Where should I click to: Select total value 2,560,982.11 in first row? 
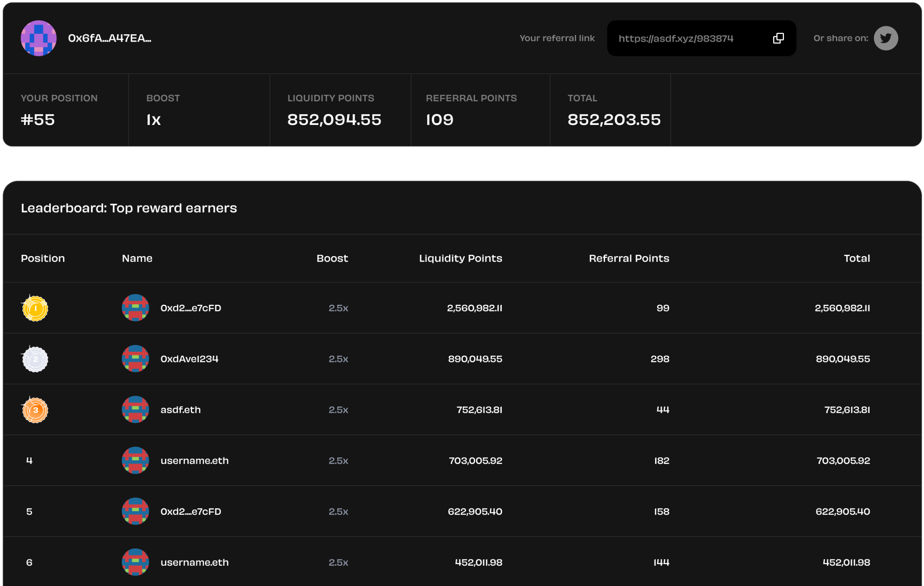[842, 308]
